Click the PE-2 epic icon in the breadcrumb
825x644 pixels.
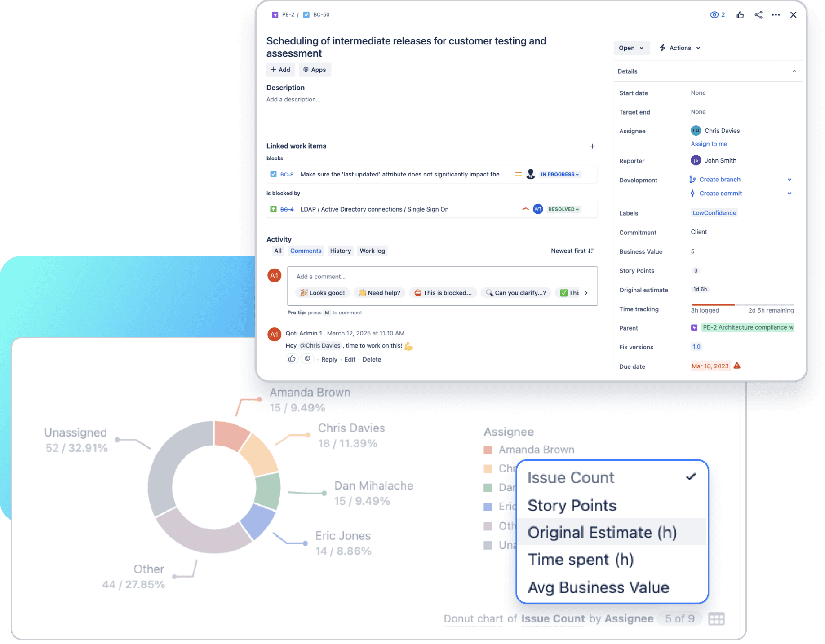(x=275, y=14)
